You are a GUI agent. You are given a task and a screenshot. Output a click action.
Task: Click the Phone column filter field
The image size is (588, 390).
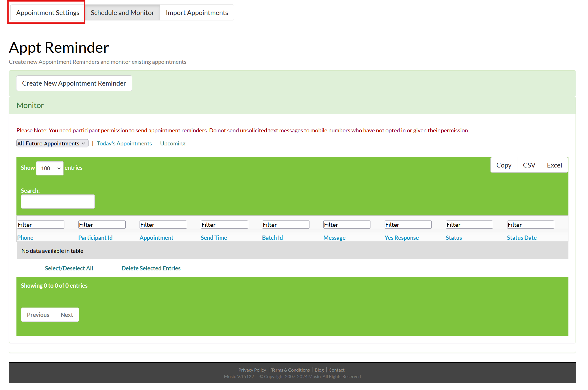click(x=41, y=225)
